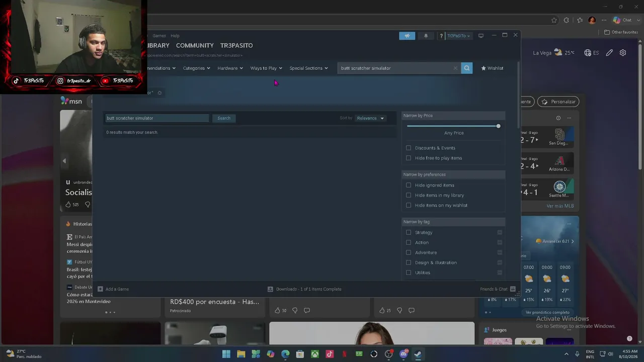Check Hide ignored items
Viewport: 644px width, 362px height.
click(409, 185)
